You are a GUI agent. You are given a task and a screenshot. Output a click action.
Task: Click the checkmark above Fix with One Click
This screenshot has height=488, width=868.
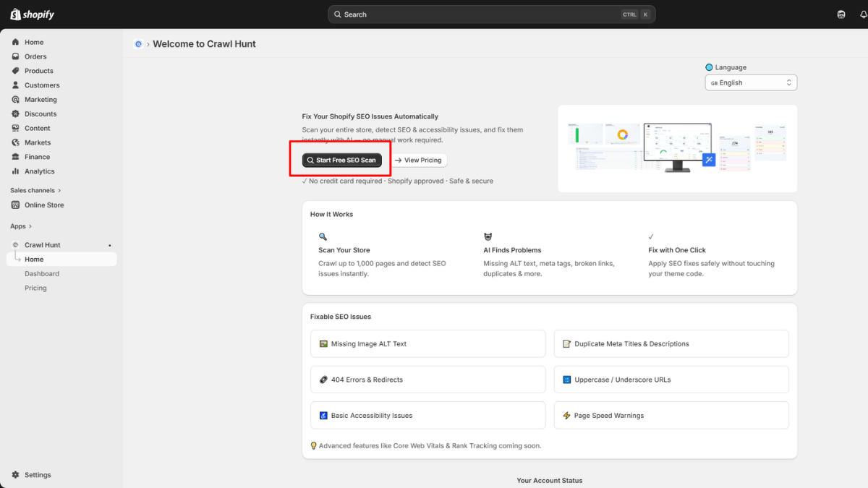pos(652,236)
